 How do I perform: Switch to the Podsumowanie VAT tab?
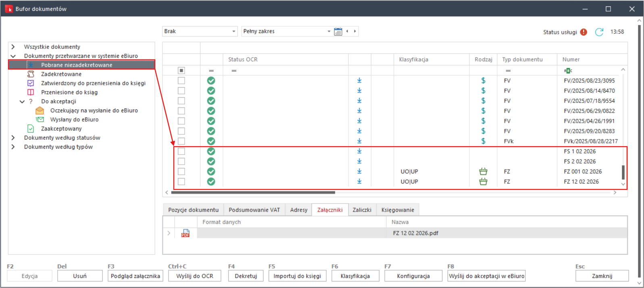coord(254,210)
